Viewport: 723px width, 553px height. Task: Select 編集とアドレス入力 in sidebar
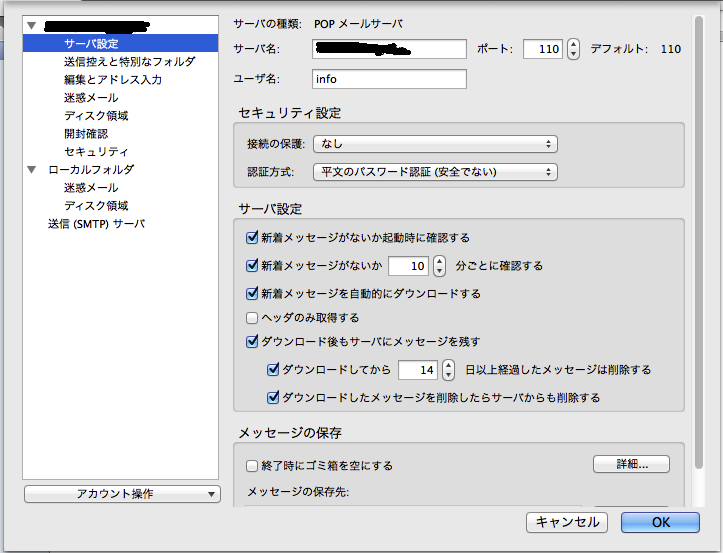(113, 80)
